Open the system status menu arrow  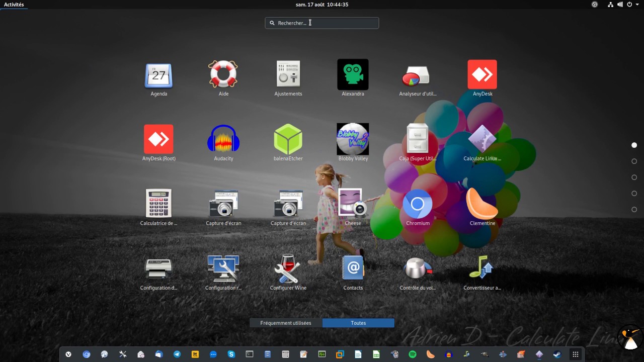tap(637, 5)
